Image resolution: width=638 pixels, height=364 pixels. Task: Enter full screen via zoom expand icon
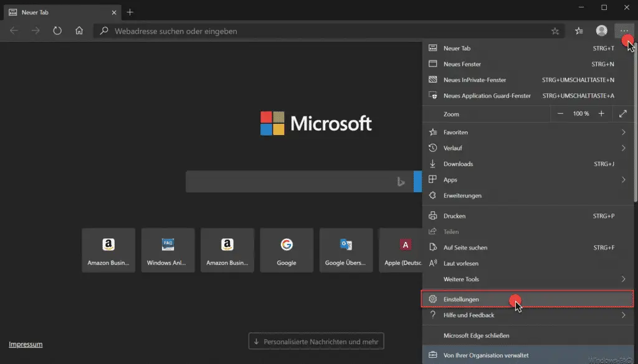[x=623, y=114]
